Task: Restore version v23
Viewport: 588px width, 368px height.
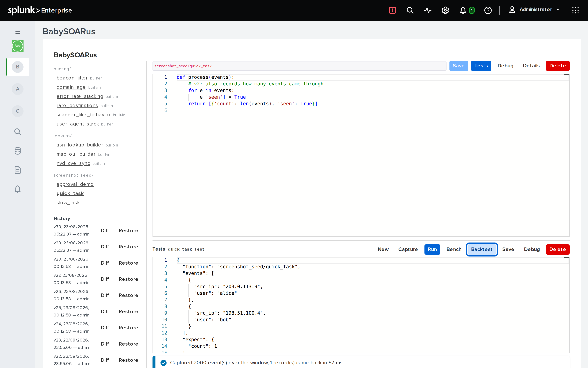Action: coord(128,344)
